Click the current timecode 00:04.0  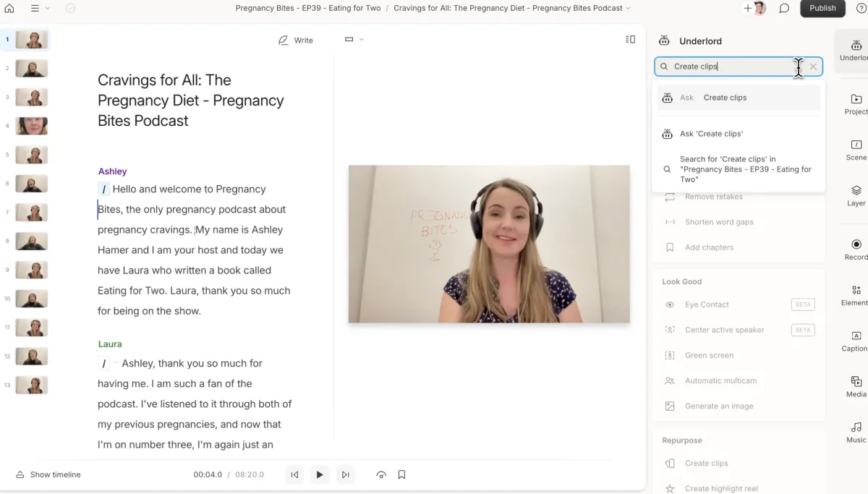coord(208,474)
